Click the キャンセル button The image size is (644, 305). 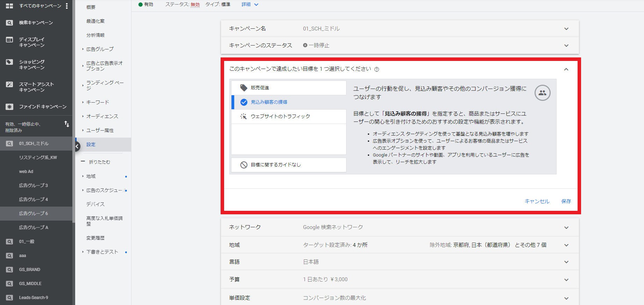tap(537, 201)
